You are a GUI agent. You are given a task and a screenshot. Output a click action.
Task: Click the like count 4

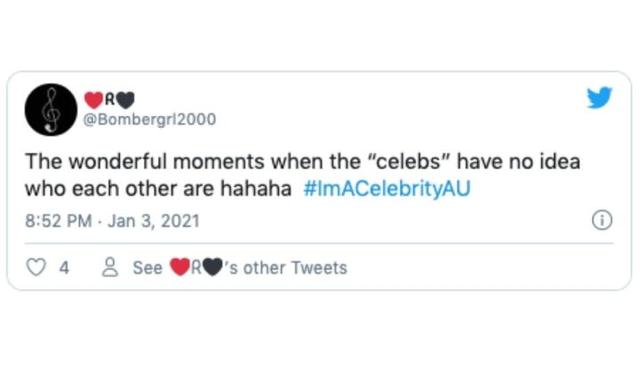click(64, 268)
